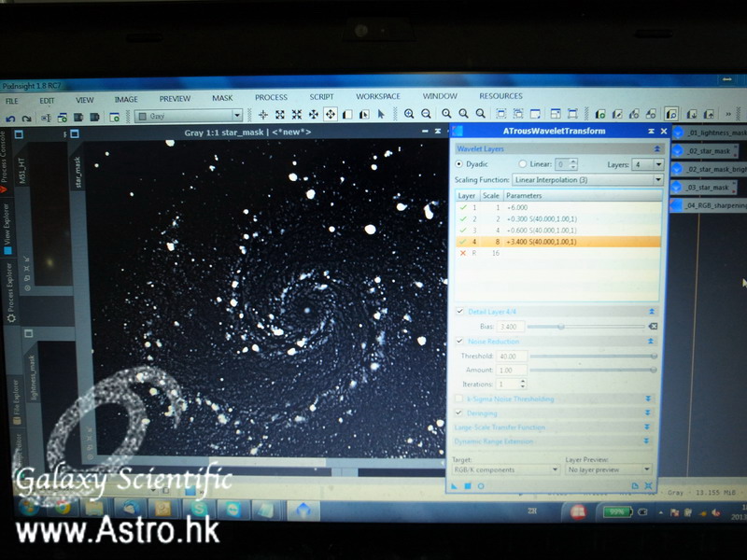Expand the Large-Scale Transfer Function section

648,427
